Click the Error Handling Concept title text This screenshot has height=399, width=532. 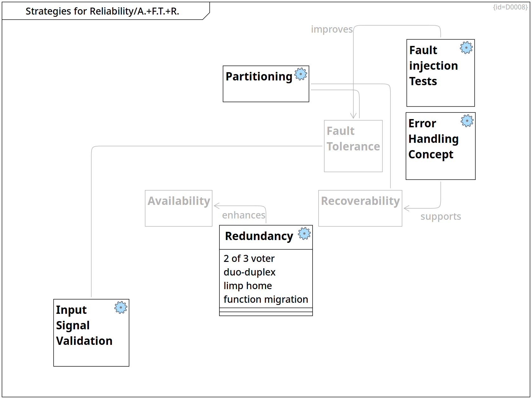433,139
